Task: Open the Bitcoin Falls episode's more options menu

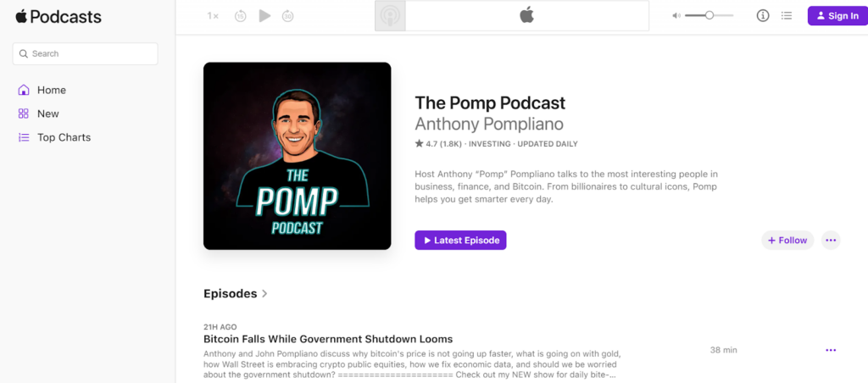Action: [831, 350]
